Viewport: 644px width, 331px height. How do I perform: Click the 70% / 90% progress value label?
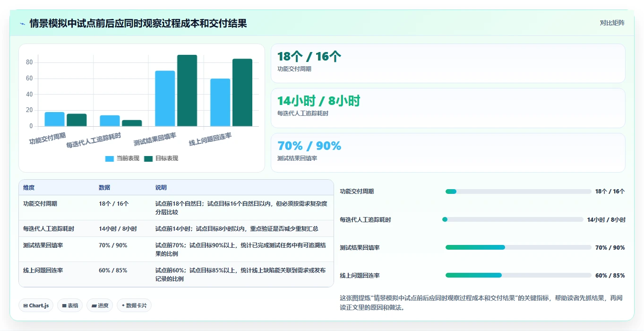coord(610,248)
